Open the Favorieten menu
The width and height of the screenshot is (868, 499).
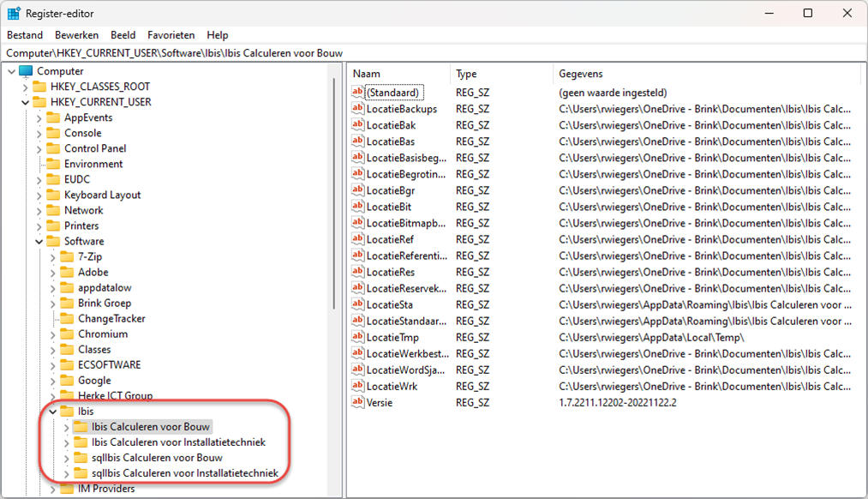[x=171, y=35]
